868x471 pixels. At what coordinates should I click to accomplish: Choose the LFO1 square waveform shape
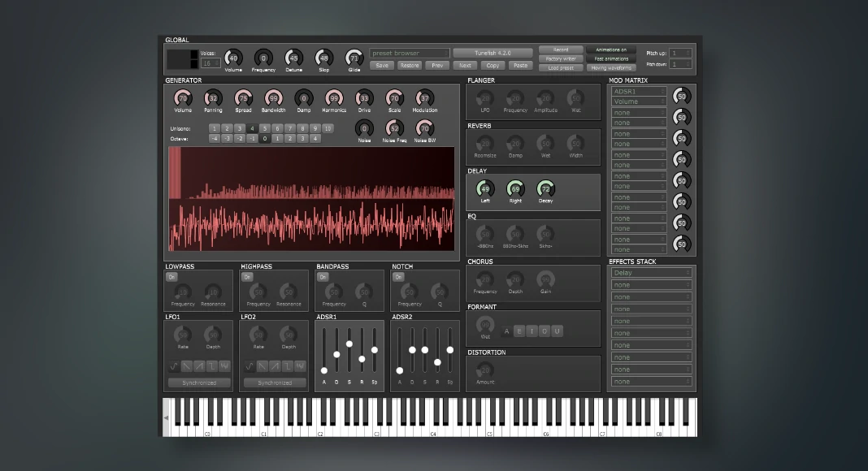pyautogui.click(x=212, y=366)
